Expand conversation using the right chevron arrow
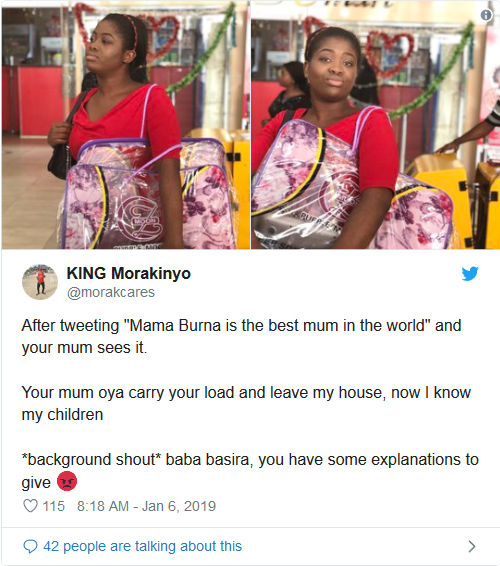Viewport: 500px width, 566px height. (471, 547)
